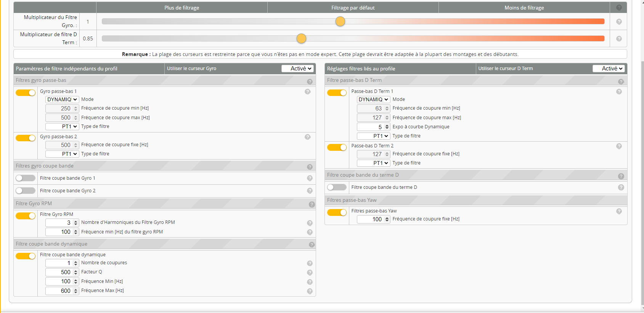Disable the Gyro passe-bas 2 filter
The image size is (644, 313).
(x=26, y=138)
